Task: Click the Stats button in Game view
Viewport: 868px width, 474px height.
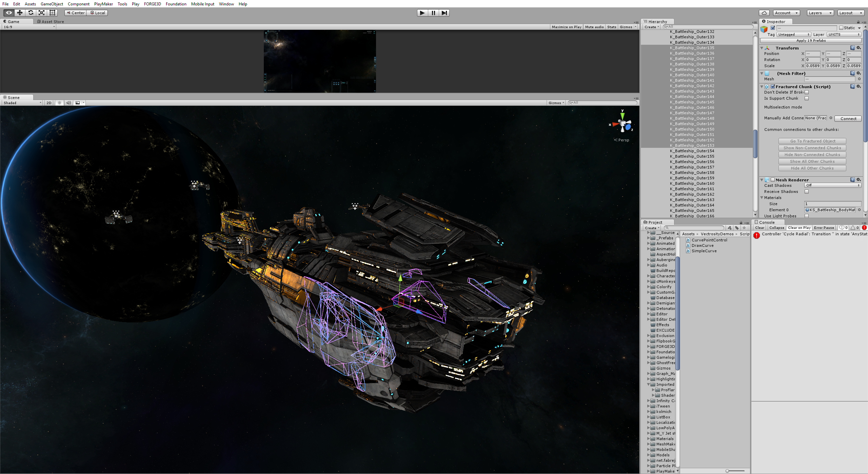Action: pyautogui.click(x=612, y=27)
